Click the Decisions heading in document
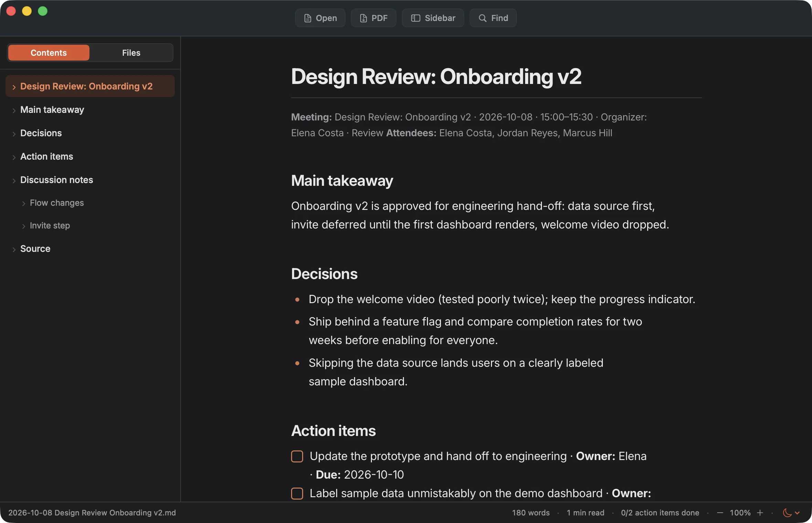The width and height of the screenshot is (812, 523). (324, 274)
